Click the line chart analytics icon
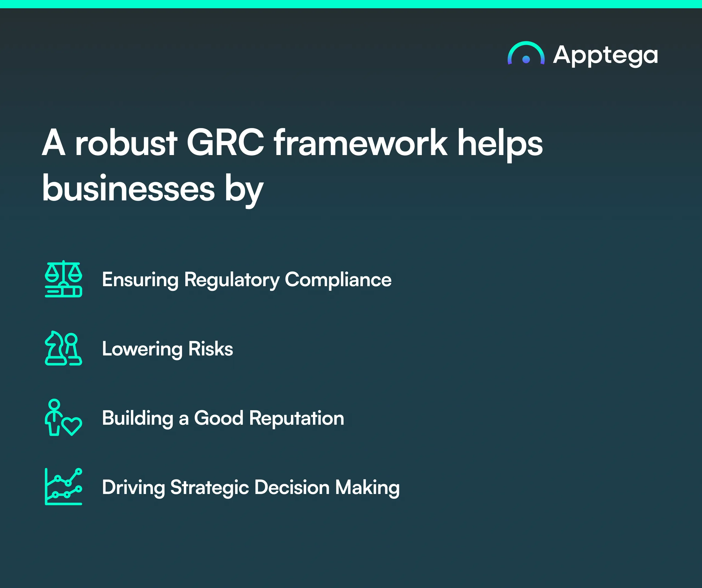Screen dimensions: 702x588 coord(64,486)
